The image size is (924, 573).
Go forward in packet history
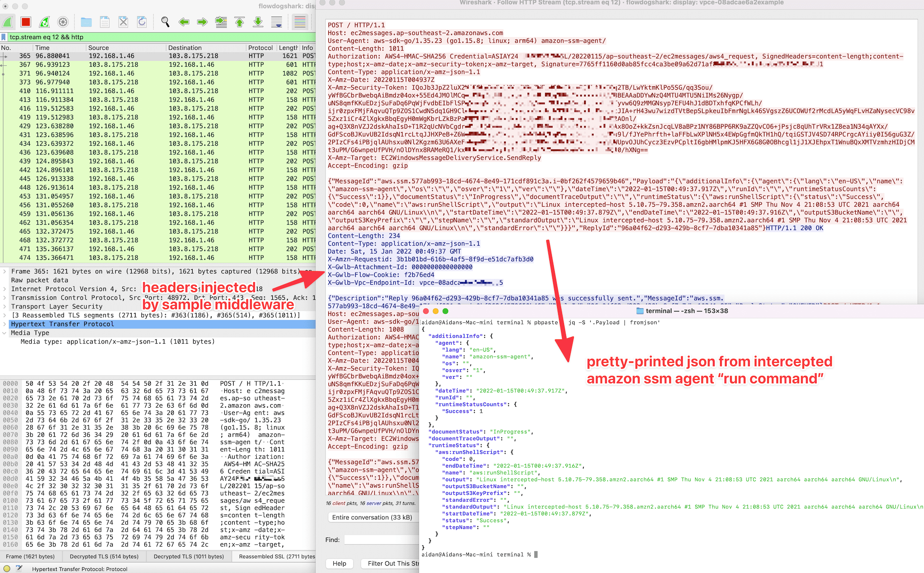pos(202,22)
